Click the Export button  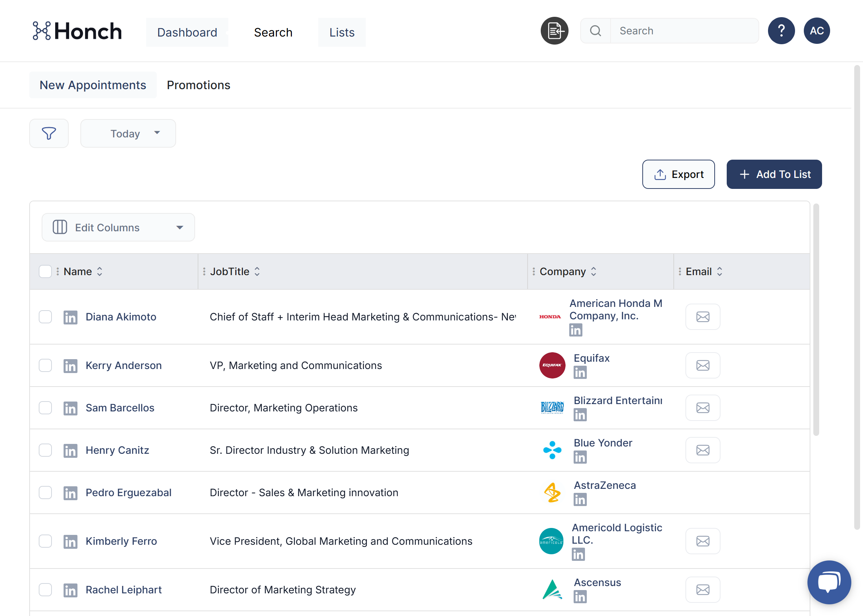pyautogui.click(x=678, y=175)
